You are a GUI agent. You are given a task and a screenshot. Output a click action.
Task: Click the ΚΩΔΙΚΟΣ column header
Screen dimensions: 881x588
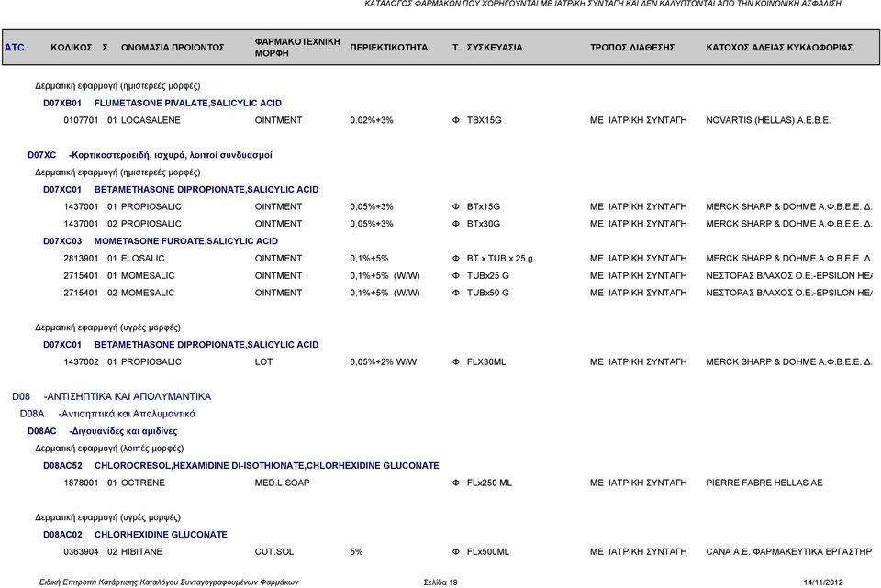tap(72, 47)
